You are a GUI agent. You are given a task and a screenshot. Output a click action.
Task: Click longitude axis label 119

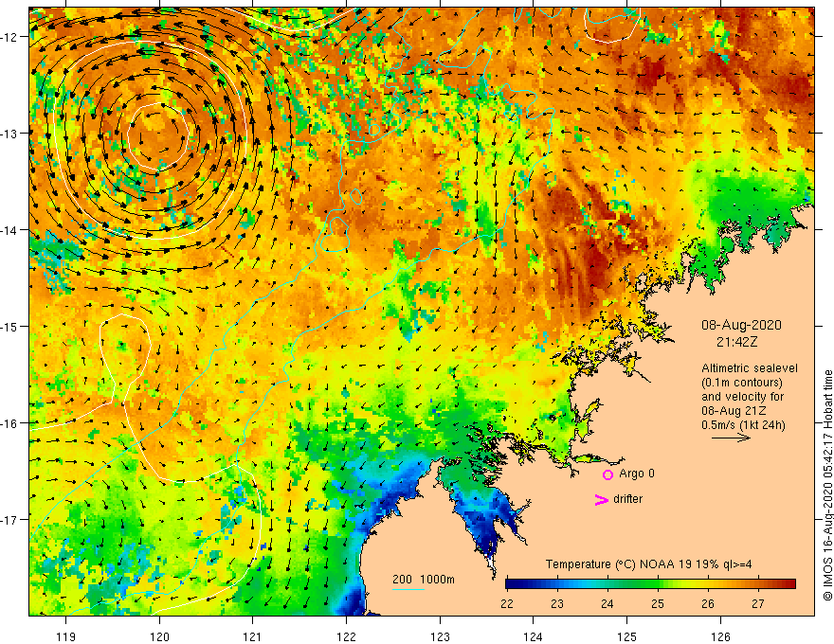[x=66, y=636]
